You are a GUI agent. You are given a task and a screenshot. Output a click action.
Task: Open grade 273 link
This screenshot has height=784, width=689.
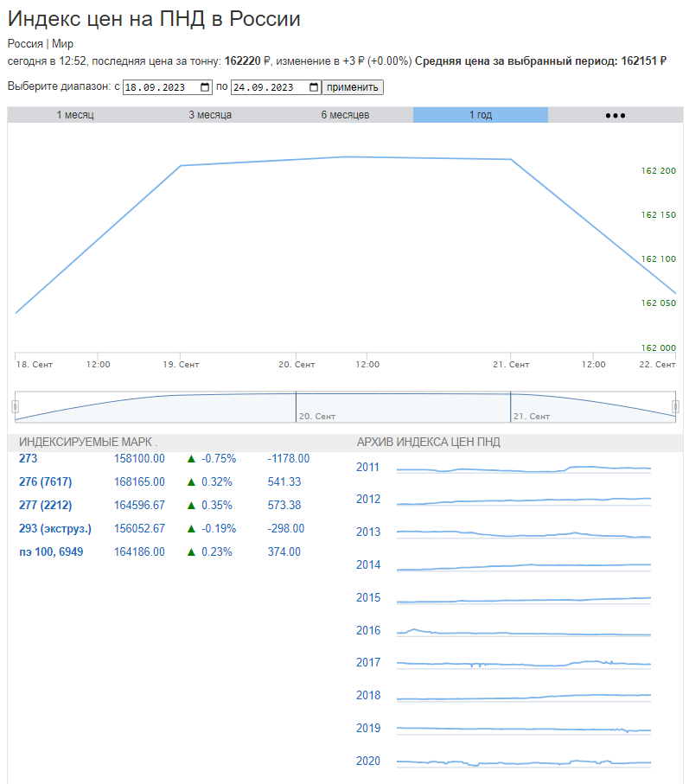[x=28, y=458]
